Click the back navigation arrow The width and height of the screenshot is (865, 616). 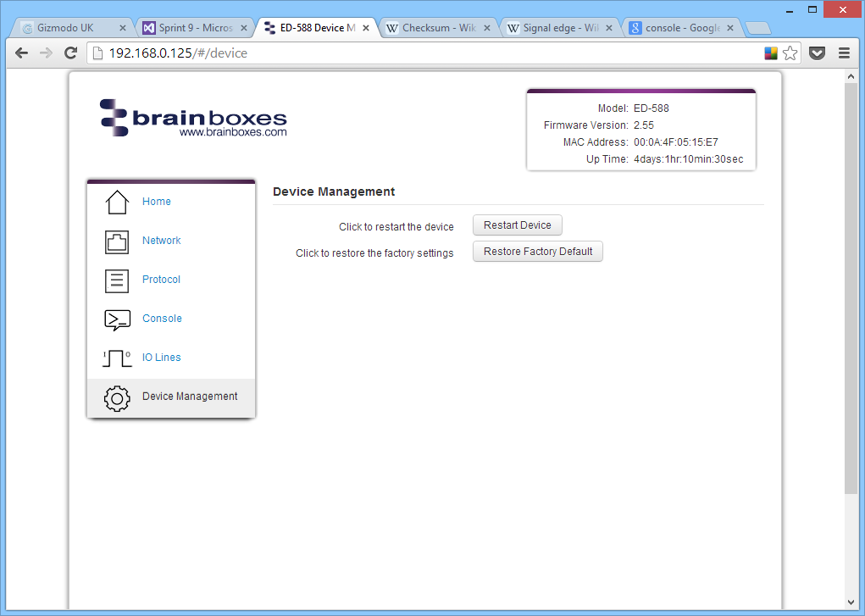coord(21,53)
